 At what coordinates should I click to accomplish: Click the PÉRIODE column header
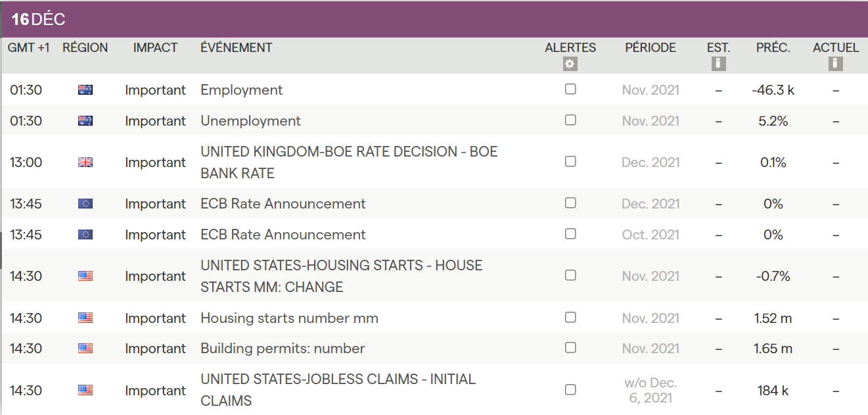pos(650,48)
